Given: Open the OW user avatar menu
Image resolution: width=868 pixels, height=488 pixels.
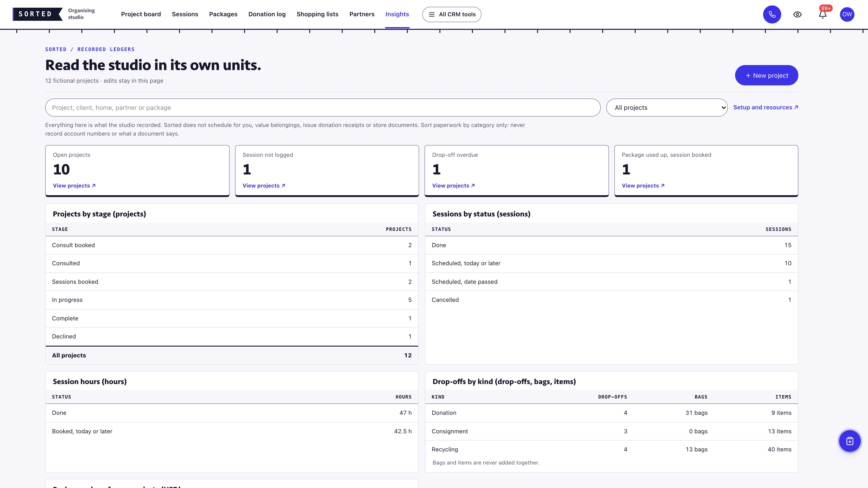Looking at the screenshot, I should [847, 14].
